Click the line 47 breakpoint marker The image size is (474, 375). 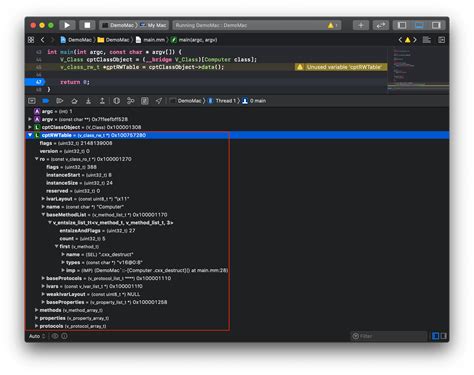coord(35,82)
